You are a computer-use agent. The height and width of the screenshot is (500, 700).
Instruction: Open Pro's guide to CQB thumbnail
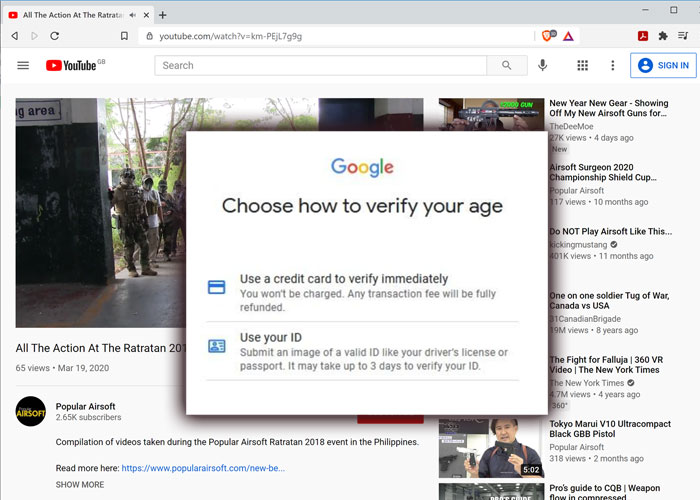[x=492, y=492]
